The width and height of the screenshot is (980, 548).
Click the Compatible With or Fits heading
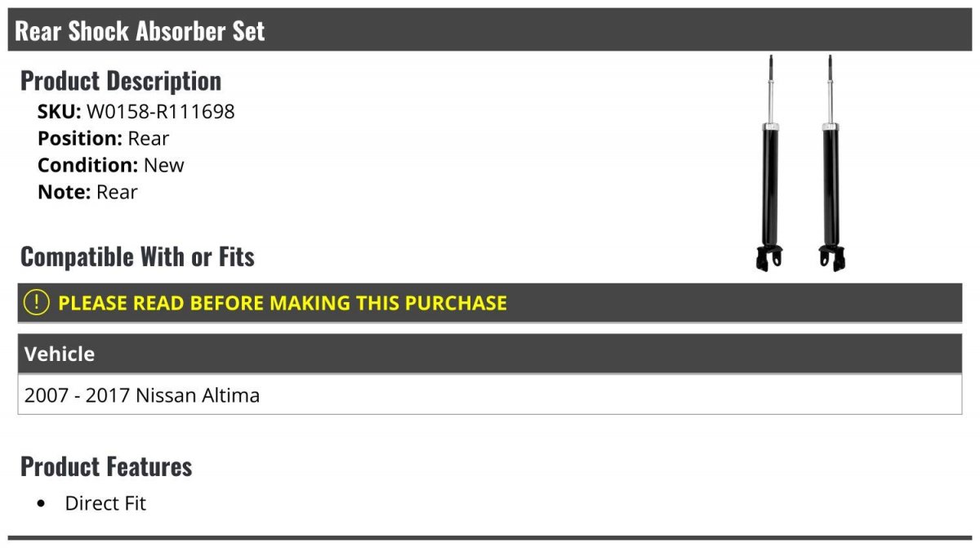[x=137, y=256]
